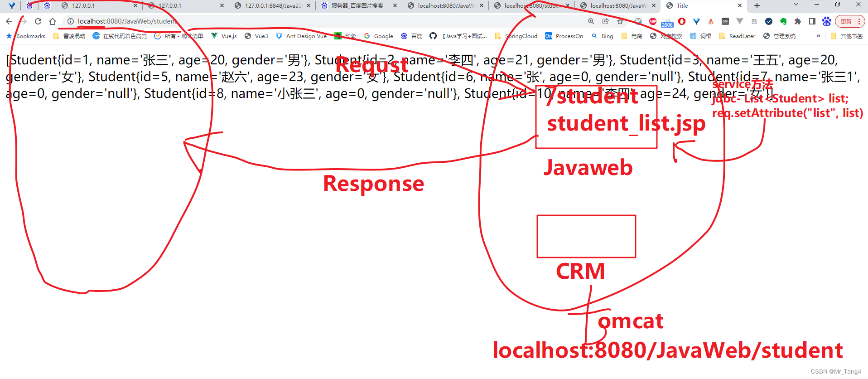Screen dimensions: 868x379
Task: Open the OFF toggle extension
Action: coord(725,21)
